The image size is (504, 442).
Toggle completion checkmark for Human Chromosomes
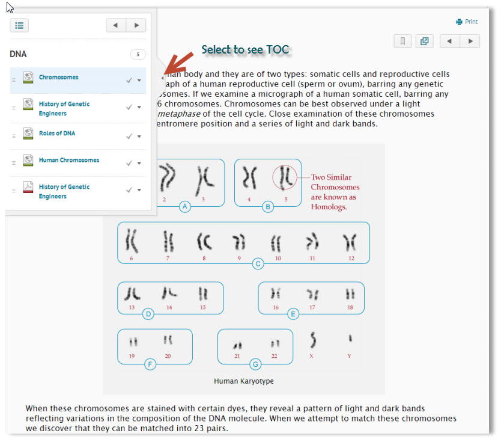tap(129, 163)
